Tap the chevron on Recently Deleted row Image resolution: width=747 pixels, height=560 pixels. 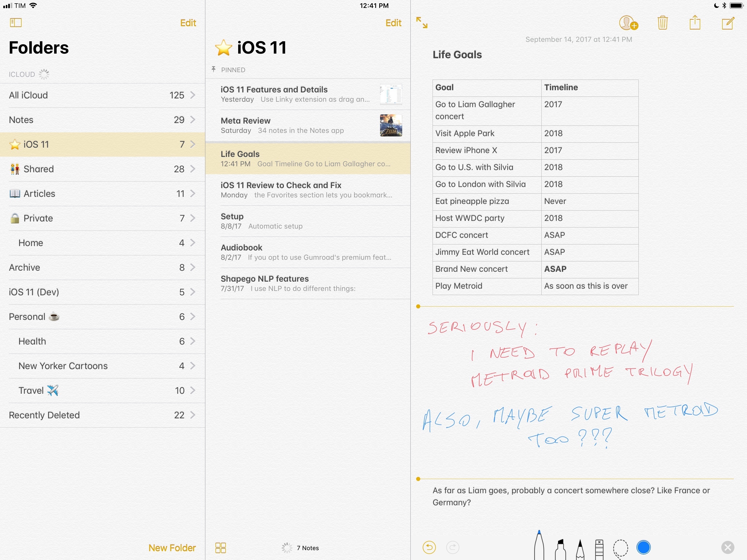pyautogui.click(x=193, y=415)
